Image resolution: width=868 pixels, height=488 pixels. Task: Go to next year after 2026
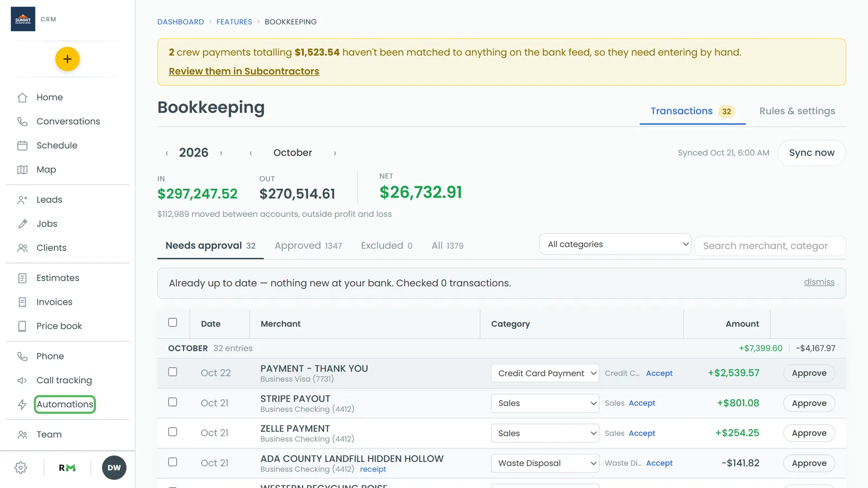(x=221, y=153)
